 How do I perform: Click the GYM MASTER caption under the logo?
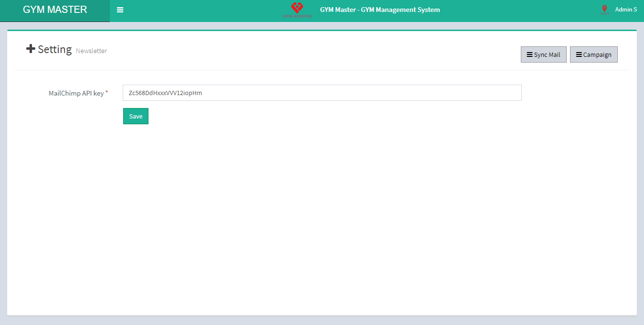(297, 16)
